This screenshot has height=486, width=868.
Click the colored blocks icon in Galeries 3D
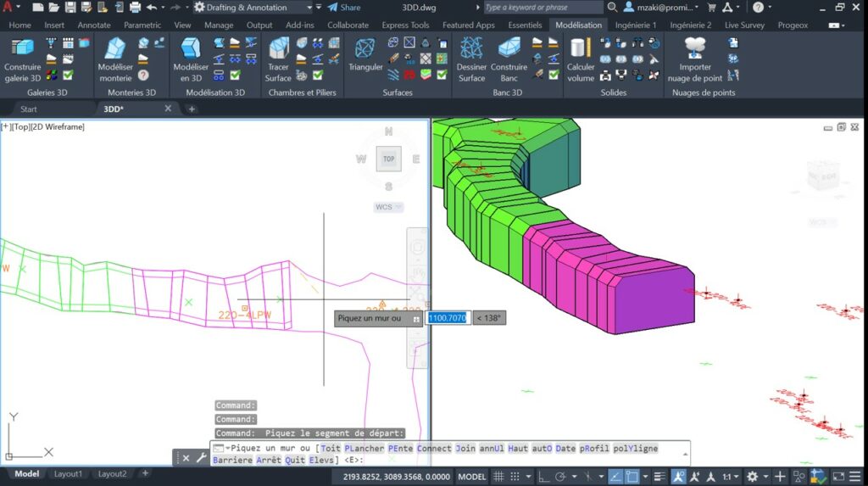52,75
